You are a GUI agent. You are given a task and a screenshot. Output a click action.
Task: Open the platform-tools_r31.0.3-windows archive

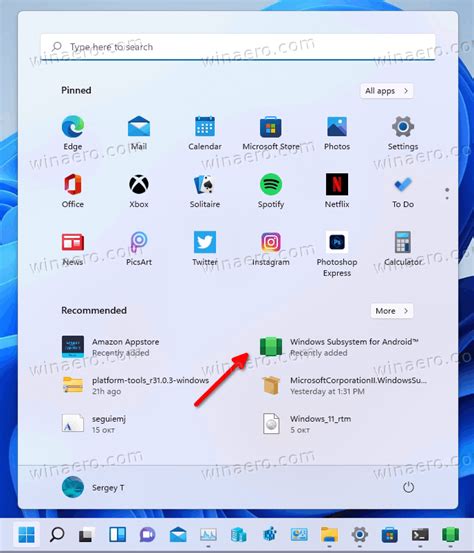click(x=135, y=385)
